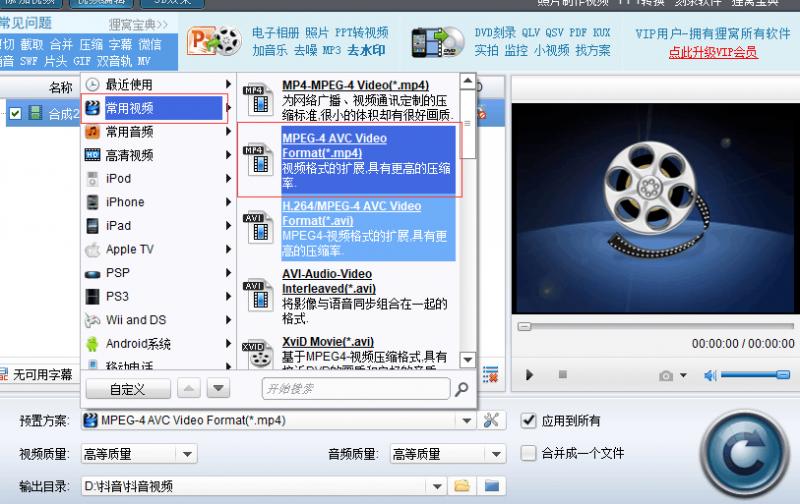The height and width of the screenshot is (504, 800).
Task: Toggle the 应用到所有 checkbox
Action: (x=529, y=420)
